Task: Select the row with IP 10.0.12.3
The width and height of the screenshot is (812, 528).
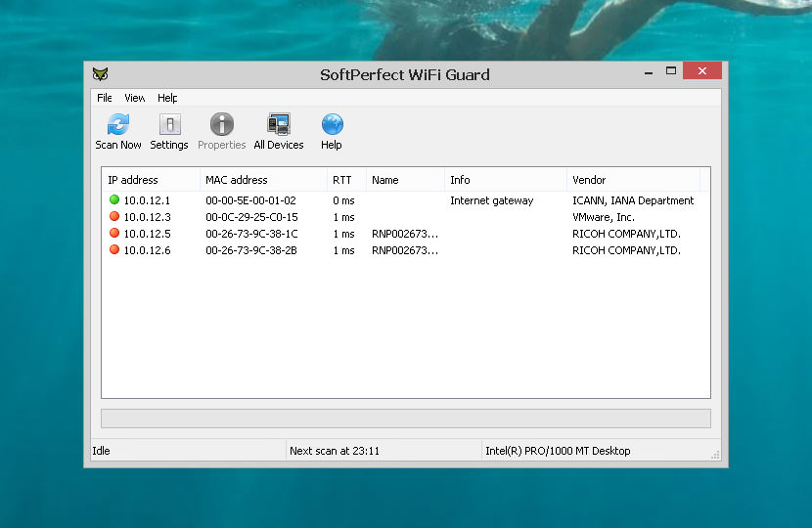Action: pyautogui.click(x=405, y=217)
